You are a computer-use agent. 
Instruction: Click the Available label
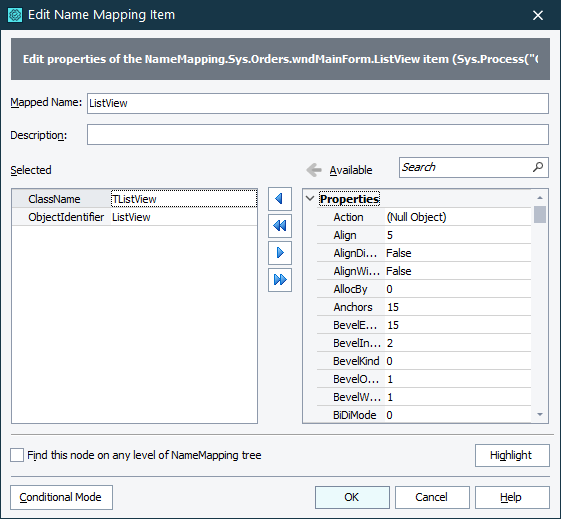click(351, 170)
